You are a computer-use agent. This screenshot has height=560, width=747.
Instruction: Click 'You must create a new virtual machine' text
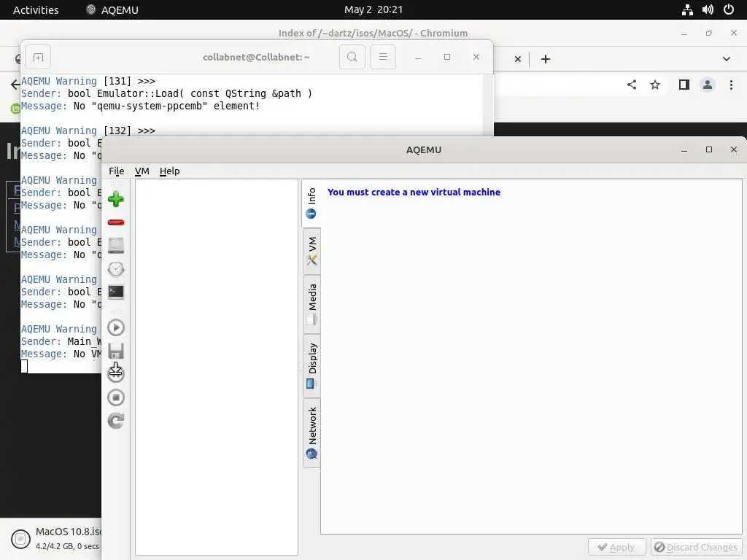tap(414, 192)
